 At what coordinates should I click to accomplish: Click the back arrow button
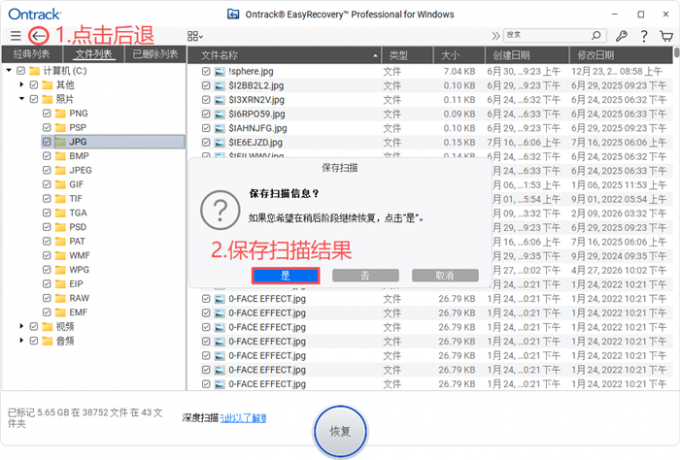pos(39,36)
